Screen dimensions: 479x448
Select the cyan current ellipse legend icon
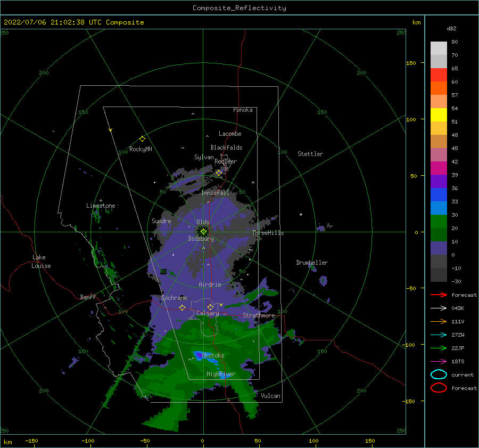pyautogui.click(x=439, y=374)
